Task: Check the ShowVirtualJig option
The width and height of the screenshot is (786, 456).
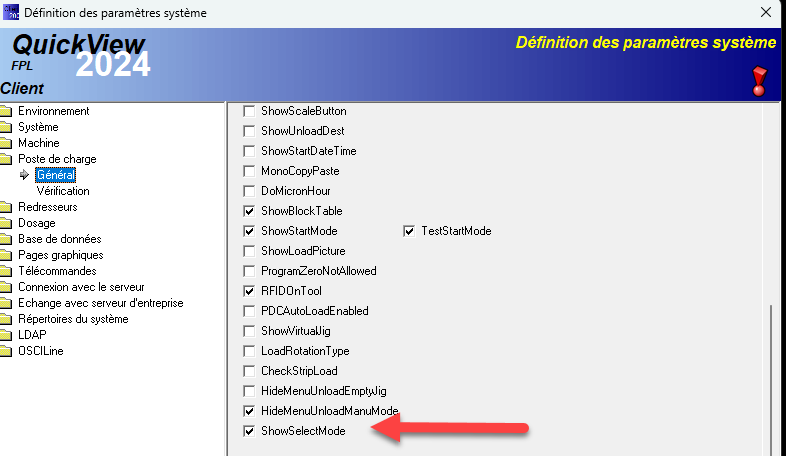Action: (x=249, y=331)
